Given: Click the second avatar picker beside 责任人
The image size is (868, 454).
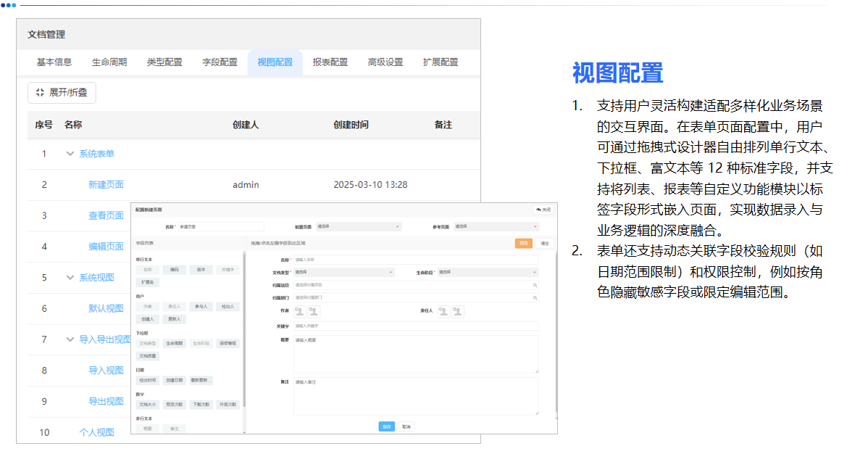Looking at the screenshot, I should click(458, 312).
